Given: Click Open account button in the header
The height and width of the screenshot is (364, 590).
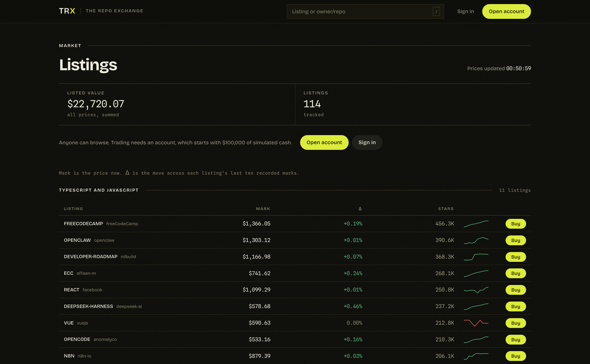Looking at the screenshot, I should [x=506, y=11].
